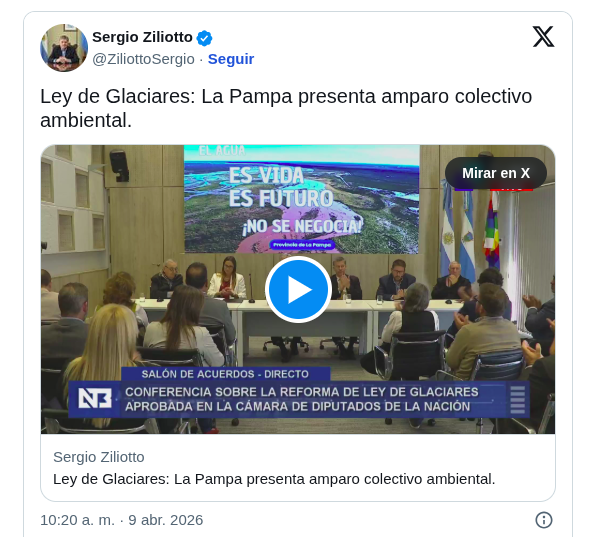Click the Seguir follow link
Image resolution: width=600 pixels, height=537 pixels.
point(231,59)
